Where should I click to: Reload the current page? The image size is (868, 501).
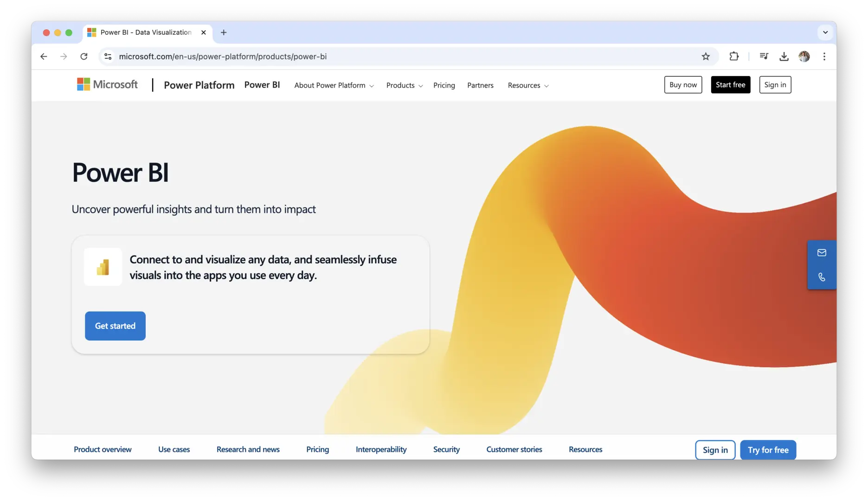[84, 57]
